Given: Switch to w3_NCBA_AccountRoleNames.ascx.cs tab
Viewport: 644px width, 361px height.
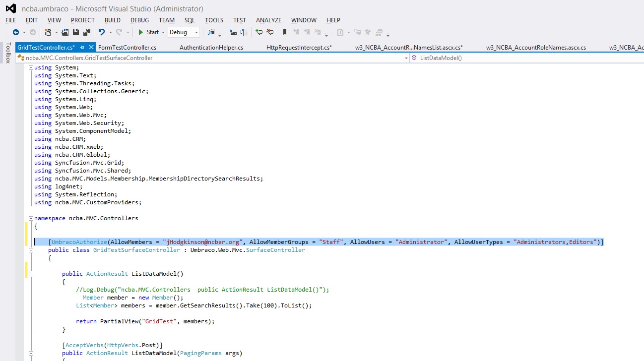Looking at the screenshot, I should (536, 48).
